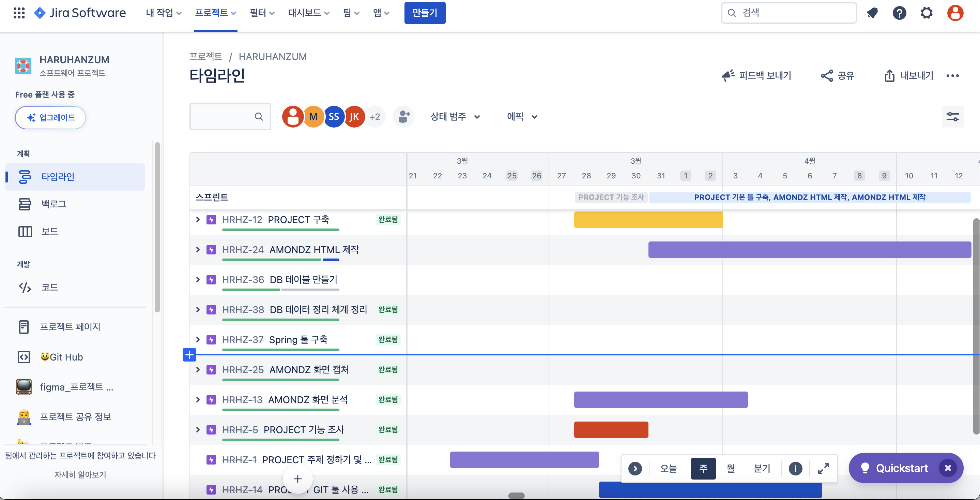Open the settings gear icon

pos(927,13)
